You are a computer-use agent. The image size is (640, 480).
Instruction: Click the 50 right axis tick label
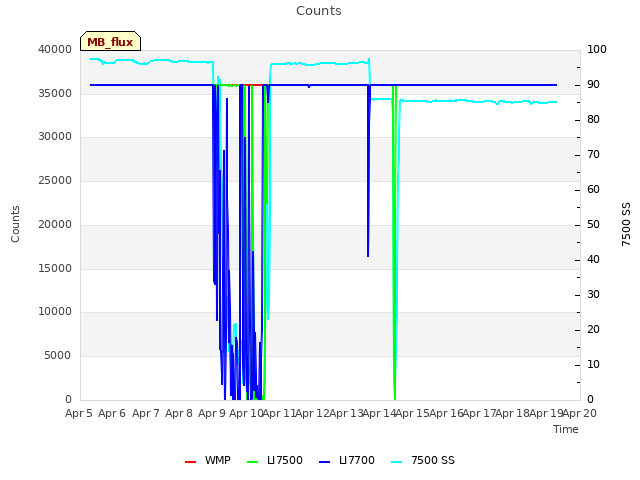[593, 224]
